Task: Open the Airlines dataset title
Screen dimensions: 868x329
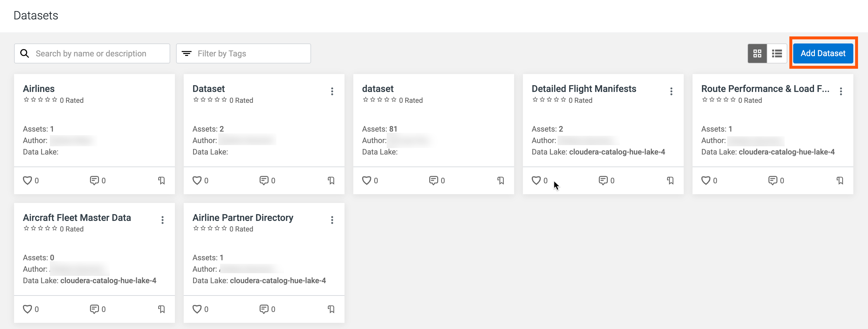Action: click(39, 89)
